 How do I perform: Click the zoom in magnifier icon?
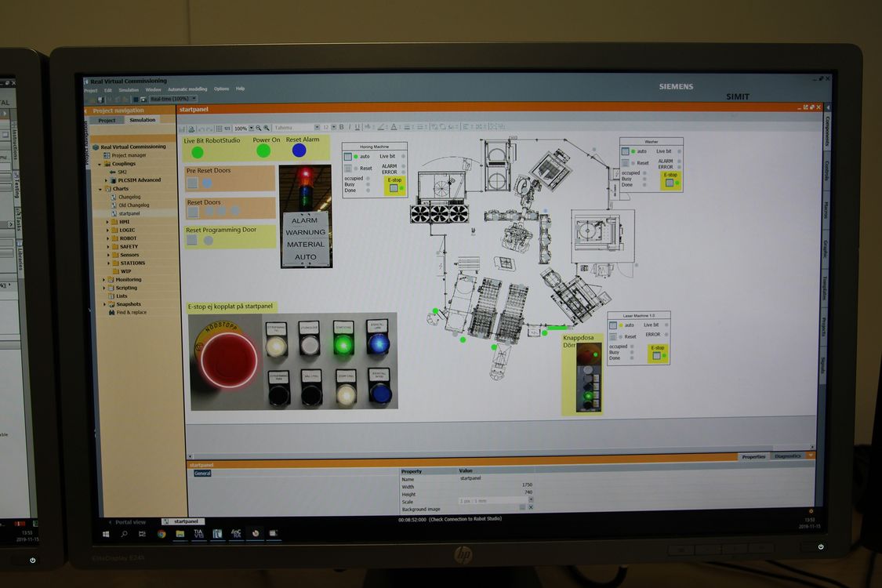click(267, 129)
